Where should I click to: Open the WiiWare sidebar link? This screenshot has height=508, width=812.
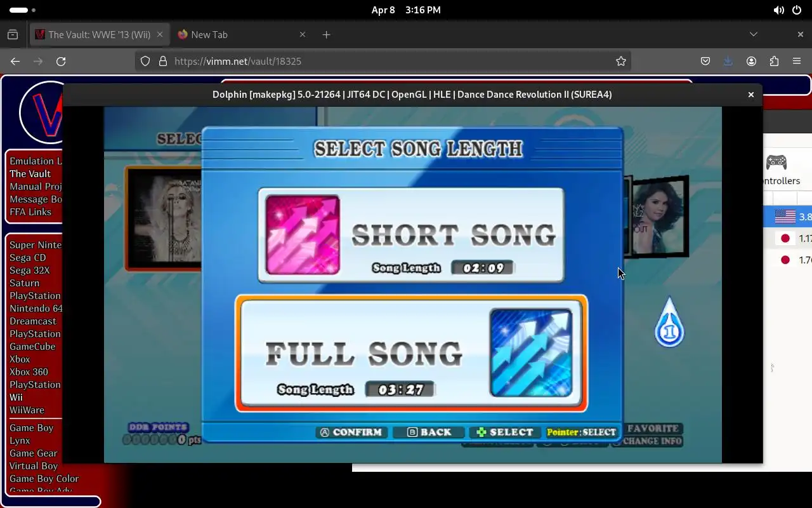(x=27, y=410)
